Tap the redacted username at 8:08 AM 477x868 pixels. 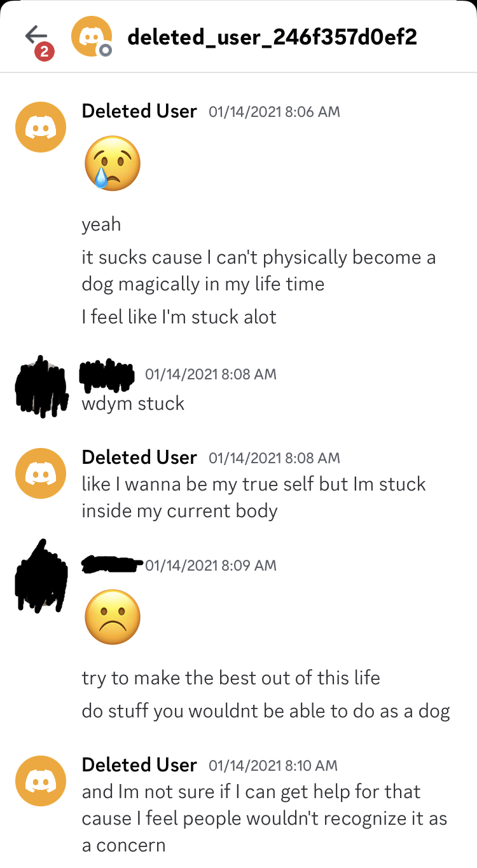point(107,374)
